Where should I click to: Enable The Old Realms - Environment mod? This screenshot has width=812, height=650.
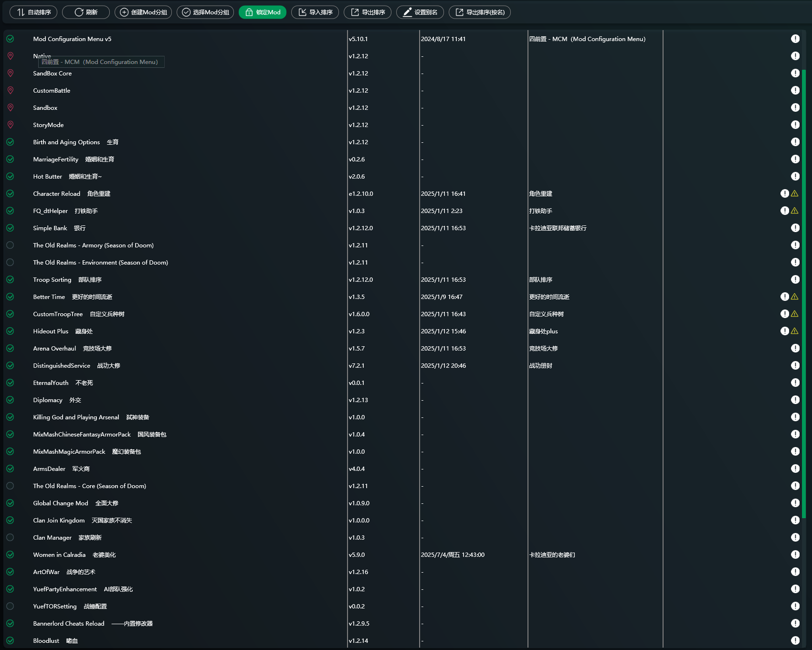pos(10,263)
